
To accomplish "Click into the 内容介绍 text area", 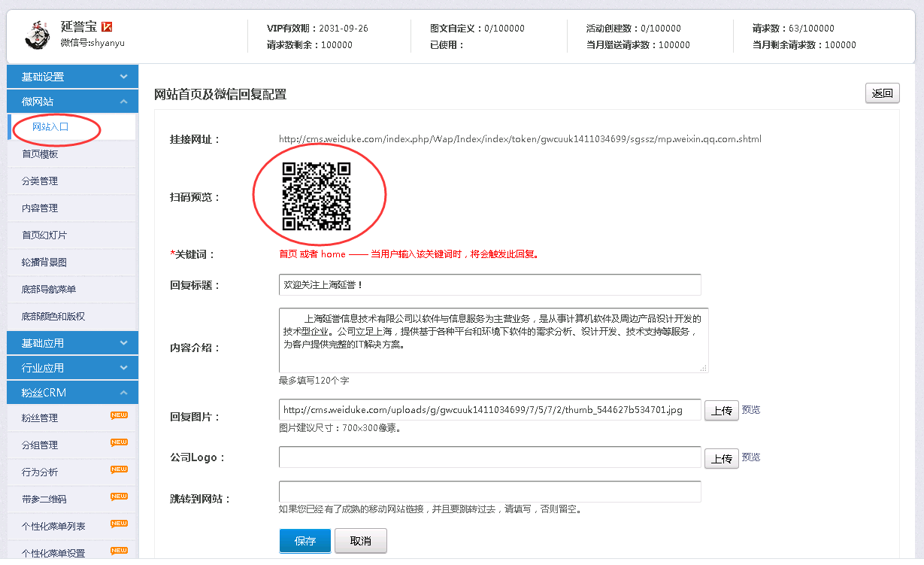I will [494, 340].
